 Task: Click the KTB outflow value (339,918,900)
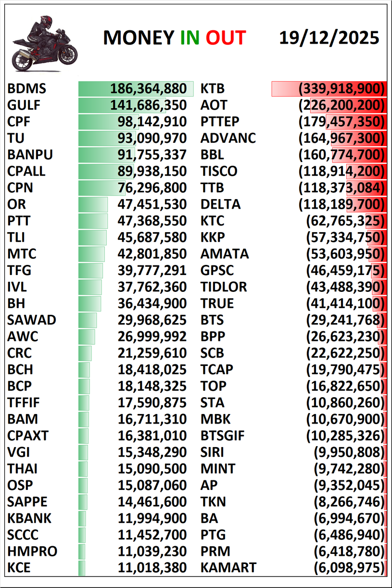point(342,88)
